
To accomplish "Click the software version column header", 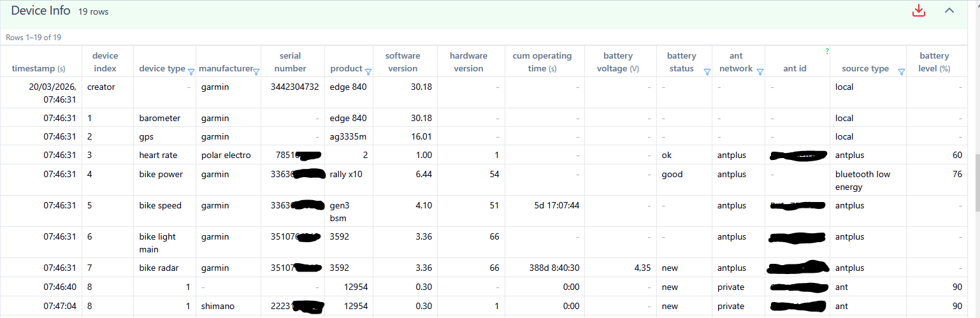I will click(x=403, y=62).
